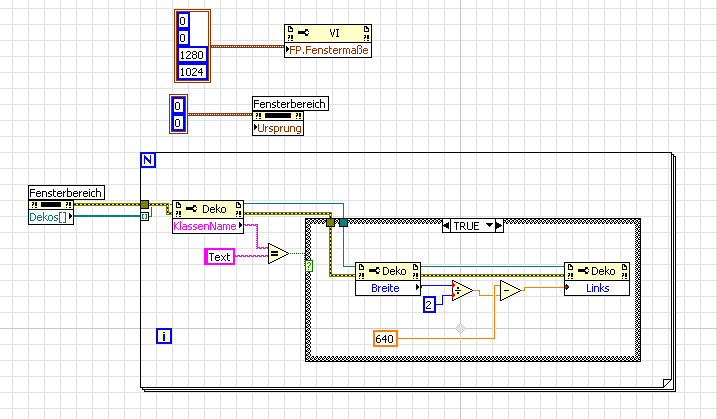Viewport: 717px width, 419px height.
Task: Select the KlassenName property row
Action: tap(208, 226)
